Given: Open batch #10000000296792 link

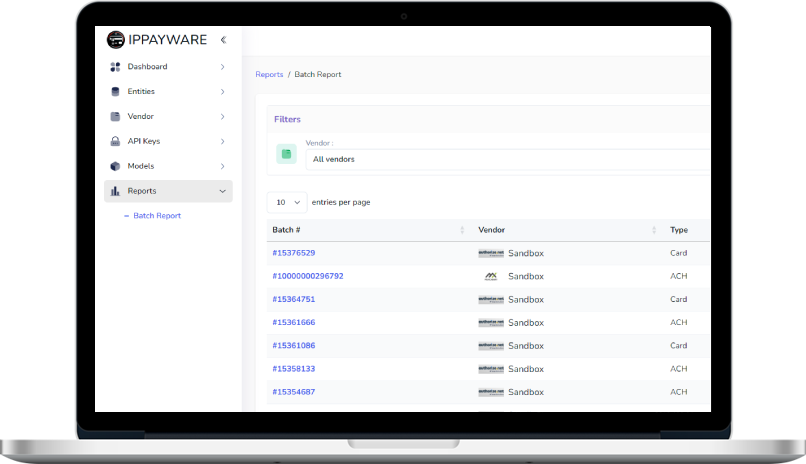Looking at the screenshot, I should point(307,276).
